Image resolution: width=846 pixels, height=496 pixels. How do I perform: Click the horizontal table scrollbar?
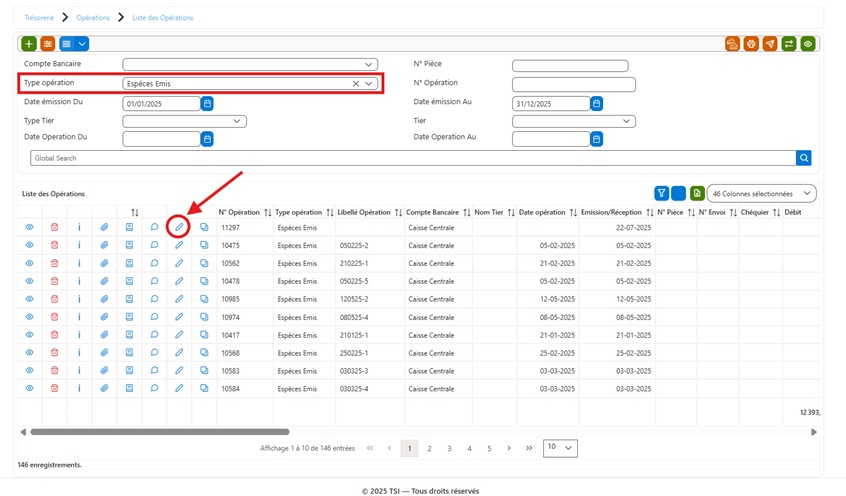[160, 432]
